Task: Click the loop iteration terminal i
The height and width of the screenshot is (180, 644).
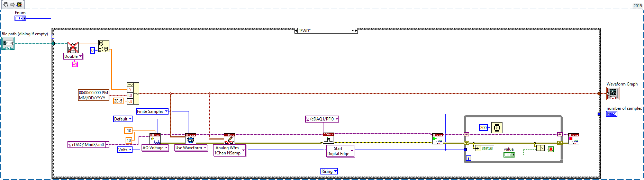Action: 468,158
